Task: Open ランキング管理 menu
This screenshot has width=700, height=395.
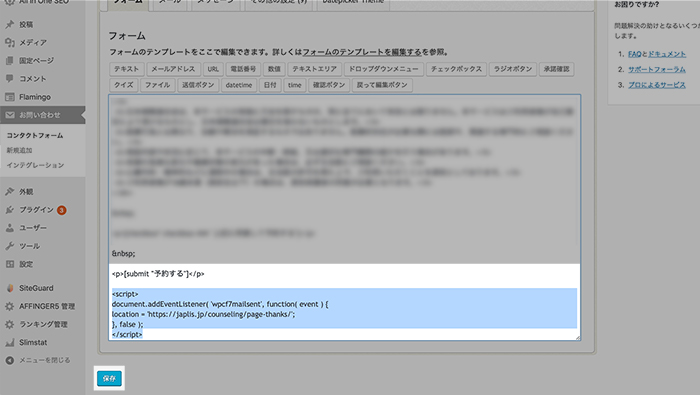Action: [42, 324]
